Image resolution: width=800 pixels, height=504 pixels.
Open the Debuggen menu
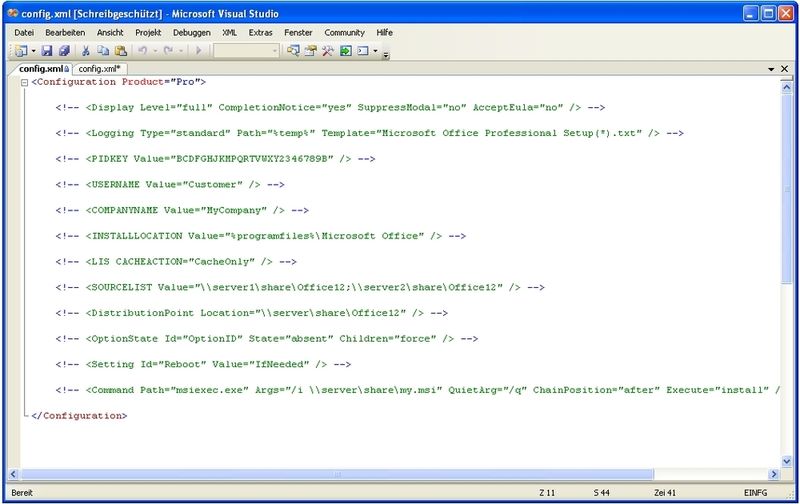[x=191, y=32]
